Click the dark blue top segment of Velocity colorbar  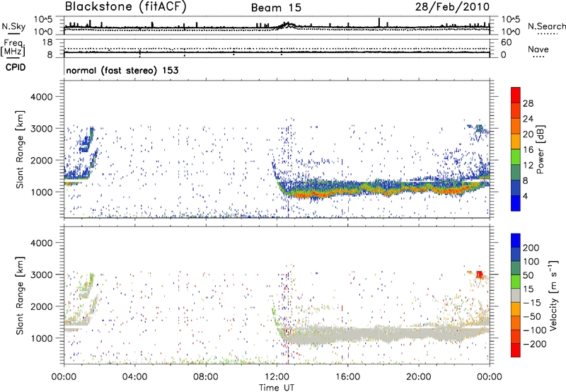516,241
